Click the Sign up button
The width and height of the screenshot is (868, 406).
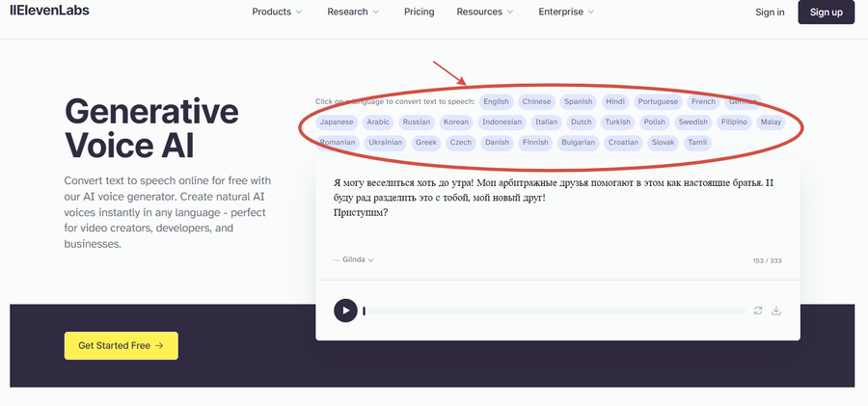[x=826, y=13]
